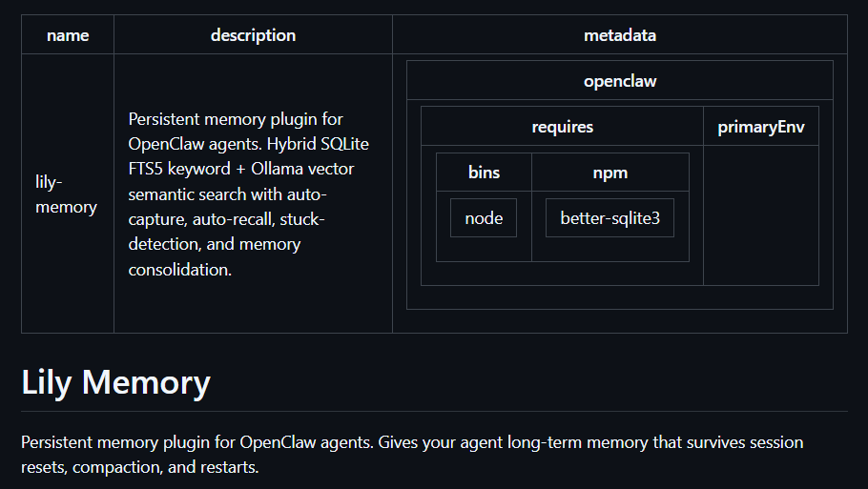The height and width of the screenshot is (489, 868).
Task: Click the "bins" sub-table header
Action: point(484,173)
